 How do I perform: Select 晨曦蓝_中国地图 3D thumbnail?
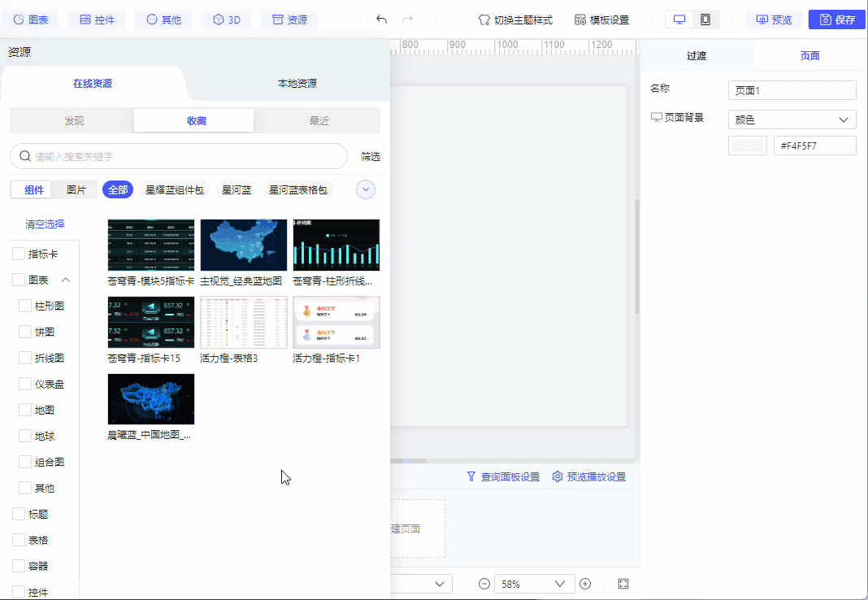[151, 399]
